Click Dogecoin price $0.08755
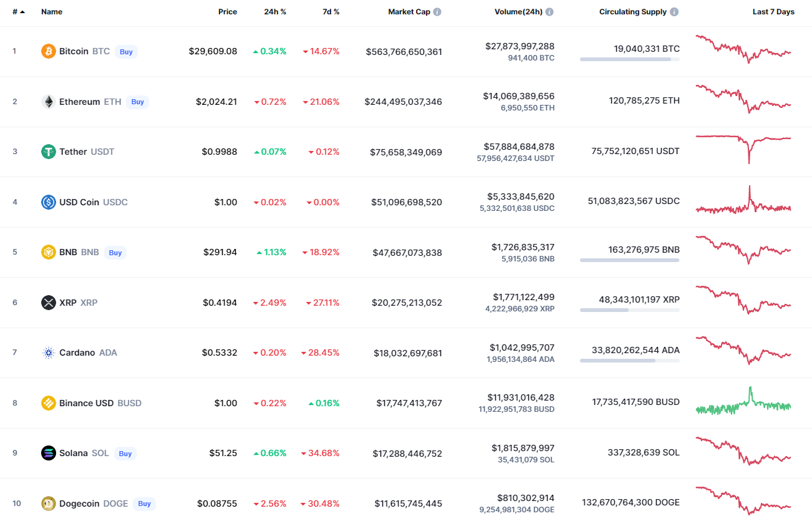The width and height of the screenshot is (812, 526). tap(217, 504)
